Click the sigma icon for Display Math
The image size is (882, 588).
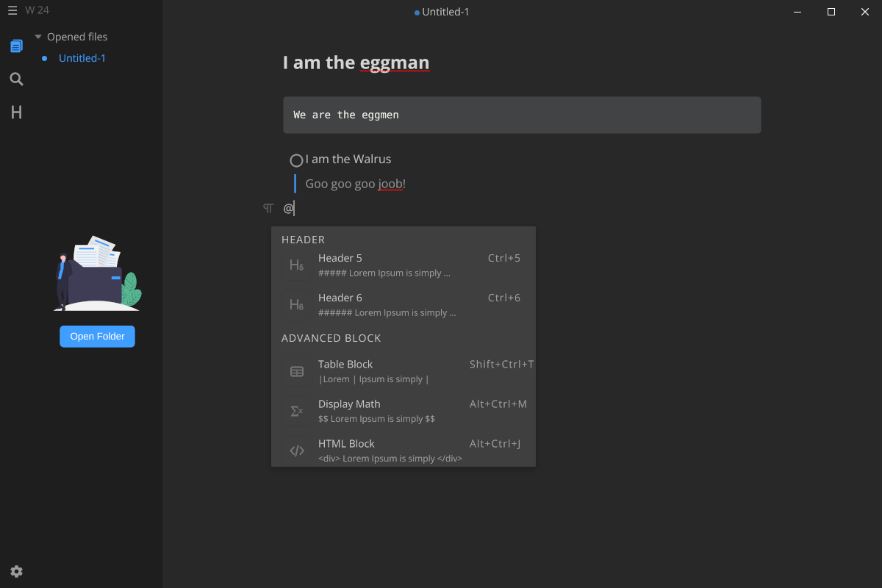click(296, 411)
